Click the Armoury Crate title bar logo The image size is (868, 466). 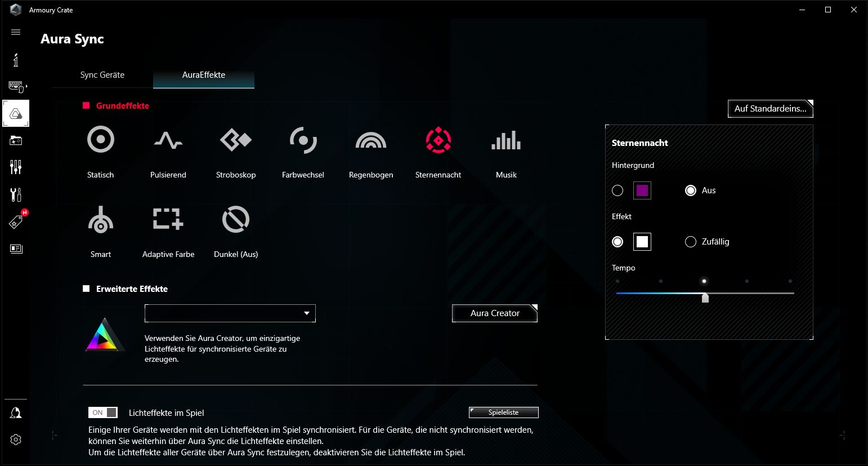(x=16, y=10)
